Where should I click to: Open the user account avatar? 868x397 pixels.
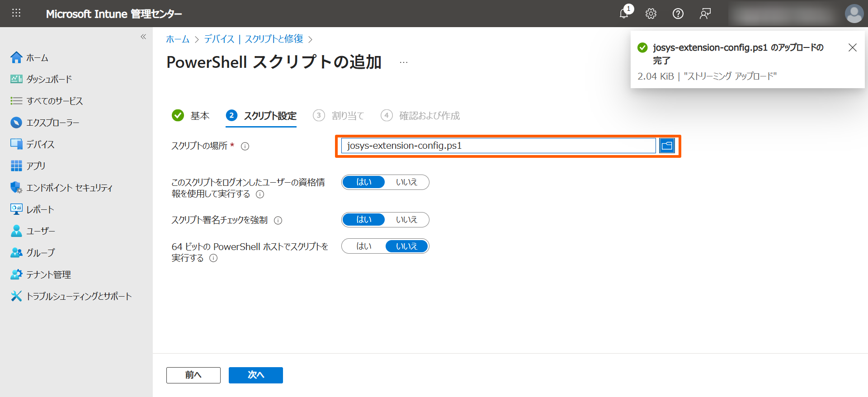854,14
